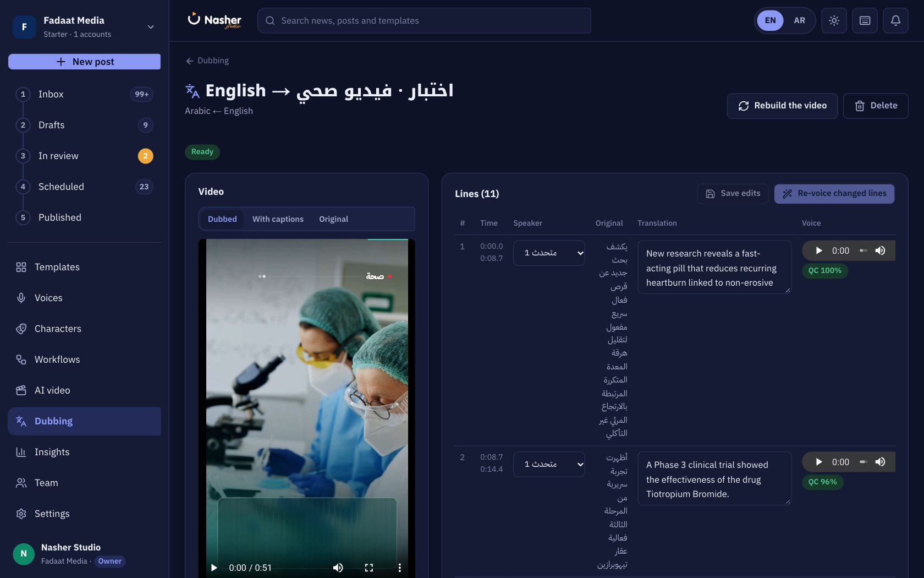Play voice preview for line 1
Image resolution: width=924 pixels, height=578 pixels.
click(x=818, y=250)
